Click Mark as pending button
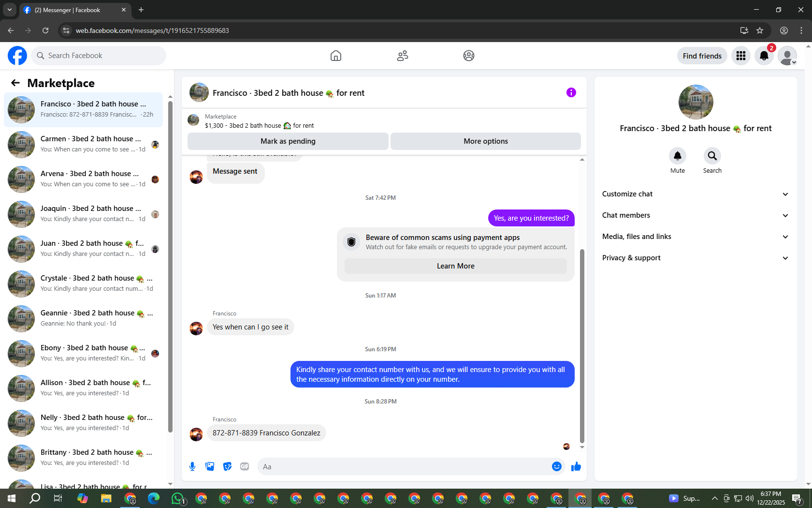The image size is (812, 508). click(288, 141)
